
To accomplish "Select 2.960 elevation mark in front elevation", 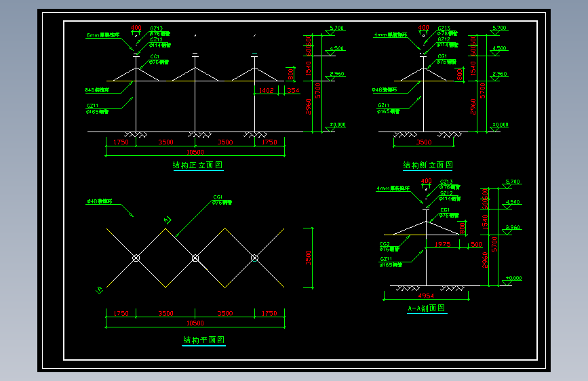I will pyautogui.click(x=337, y=74).
